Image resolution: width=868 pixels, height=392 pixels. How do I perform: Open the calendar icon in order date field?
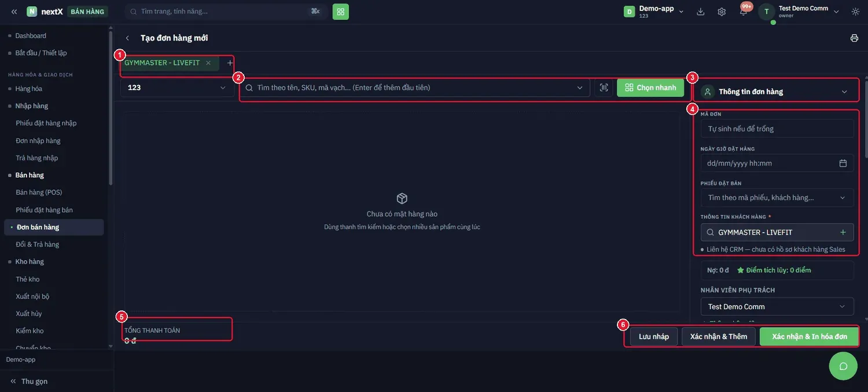[843, 163]
